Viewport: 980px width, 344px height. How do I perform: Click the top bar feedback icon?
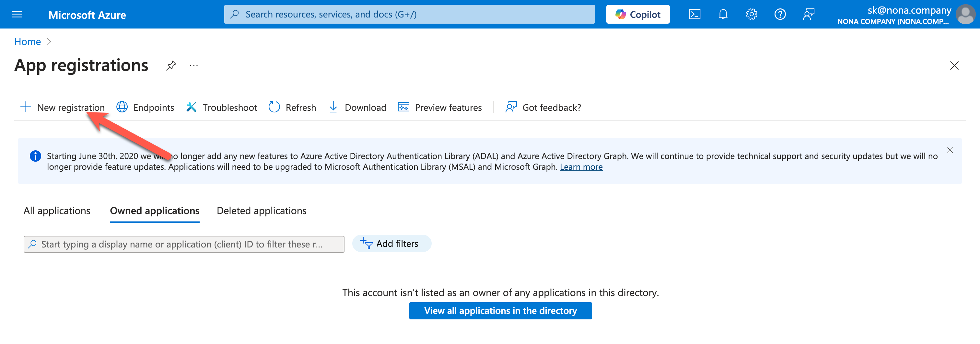[809, 15]
